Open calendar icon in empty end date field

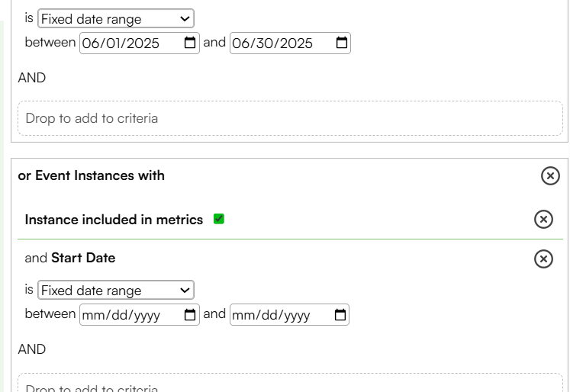pos(340,315)
